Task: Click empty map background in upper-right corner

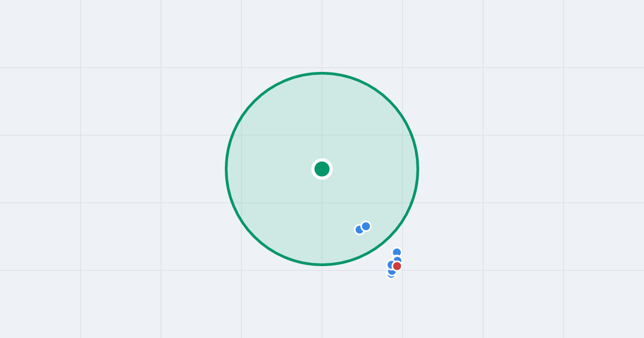Action: [x=604, y=32]
